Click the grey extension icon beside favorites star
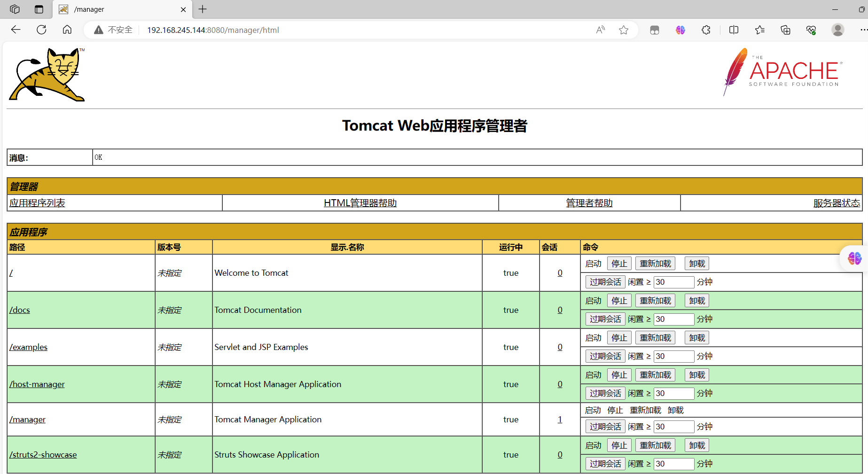Viewport: 868px width, 474px height. (x=655, y=30)
